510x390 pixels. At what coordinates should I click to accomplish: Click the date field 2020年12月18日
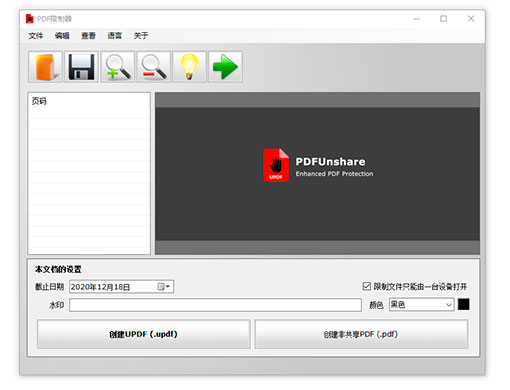pyautogui.click(x=121, y=287)
